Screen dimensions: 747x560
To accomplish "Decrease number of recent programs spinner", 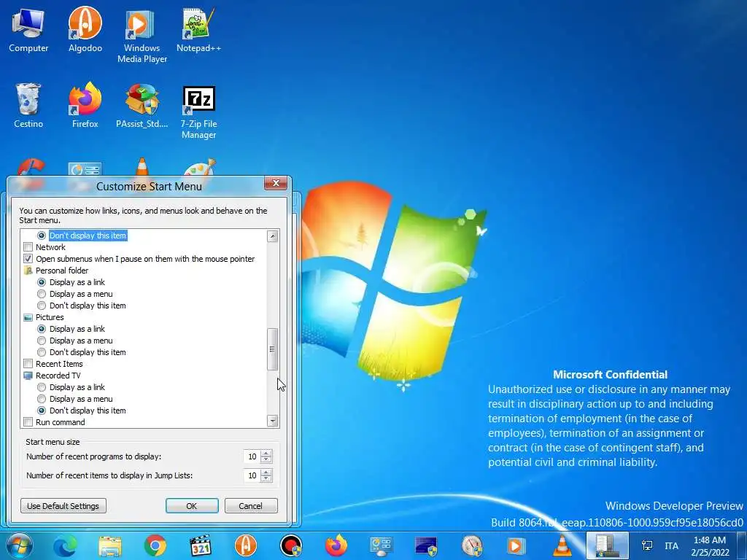I will click(267, 459).
